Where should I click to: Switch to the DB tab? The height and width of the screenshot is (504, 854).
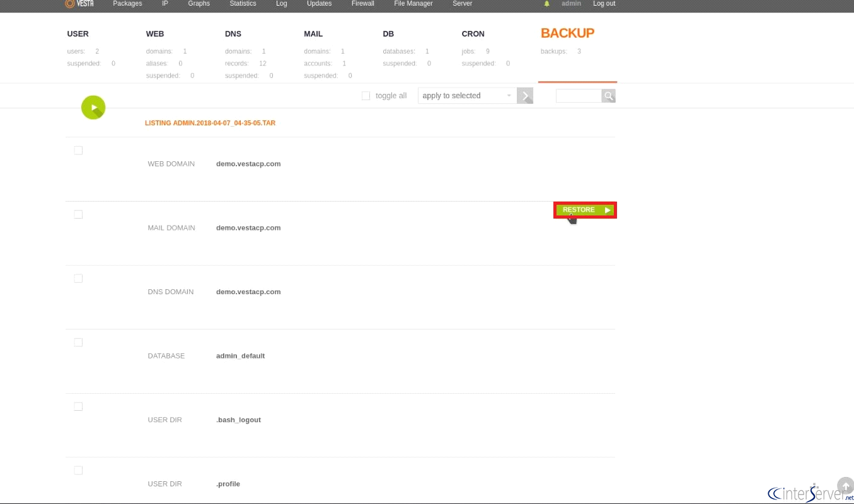pyautogui.click(x=388, y=34)
